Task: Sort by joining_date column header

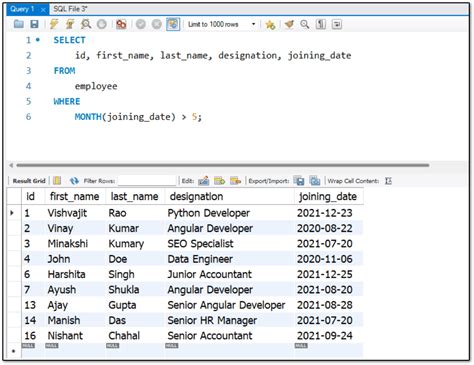Action: pos(329,196)
